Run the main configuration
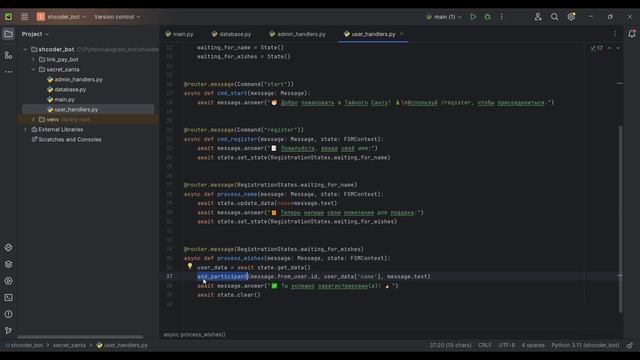Screen dimensions: 640x360 [x=473, y=17]
